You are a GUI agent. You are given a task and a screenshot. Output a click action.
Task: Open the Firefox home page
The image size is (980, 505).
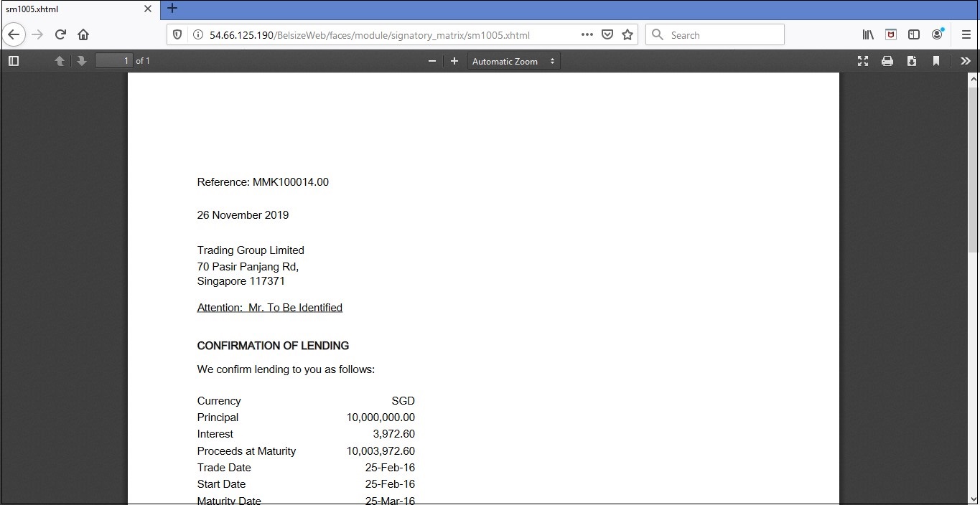(83, 34)
